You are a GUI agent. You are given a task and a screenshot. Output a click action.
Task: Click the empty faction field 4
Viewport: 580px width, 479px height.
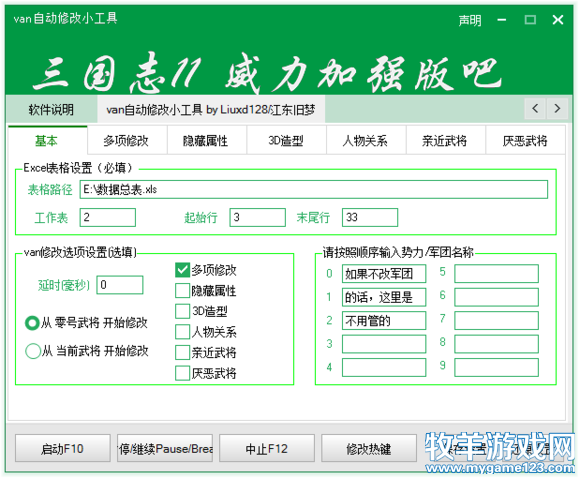point(384,368)
